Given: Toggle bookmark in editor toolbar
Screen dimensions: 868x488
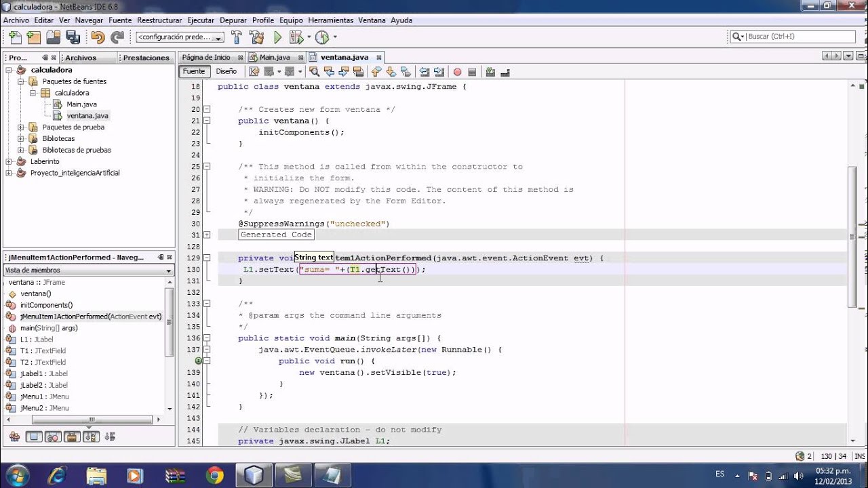Looking at the screenshot, I should (406, 71).
